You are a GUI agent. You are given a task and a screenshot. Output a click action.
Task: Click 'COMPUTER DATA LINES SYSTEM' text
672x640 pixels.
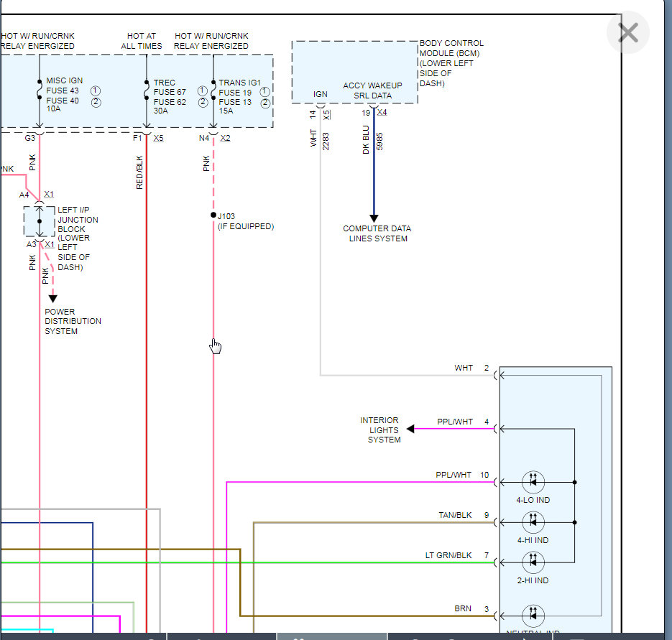(377, 233)
